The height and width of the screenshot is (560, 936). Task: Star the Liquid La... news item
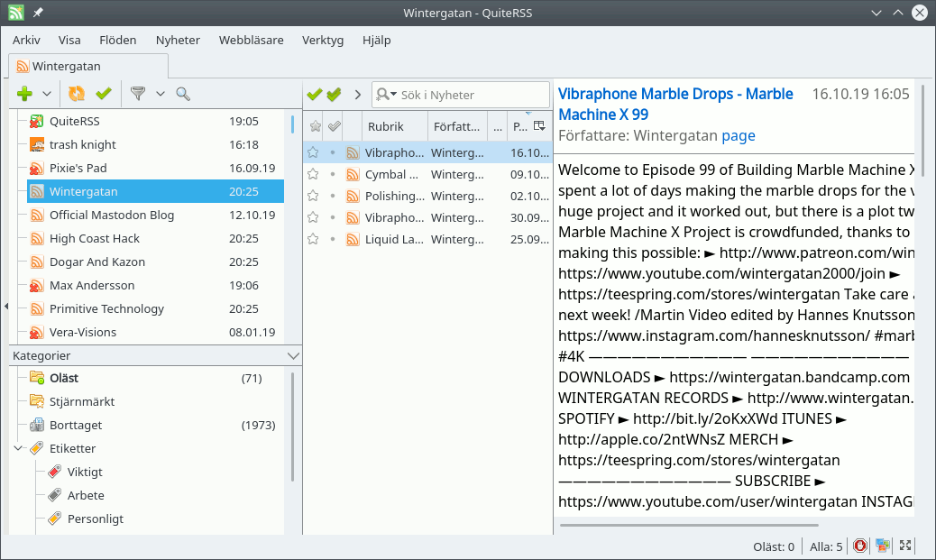[x=313, y=239]
